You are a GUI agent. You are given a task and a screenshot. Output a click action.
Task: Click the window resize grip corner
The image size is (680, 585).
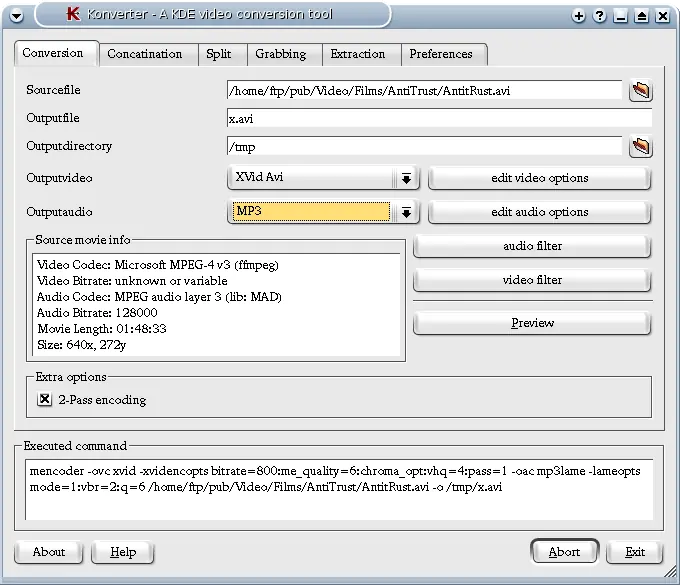click(670, 572)
